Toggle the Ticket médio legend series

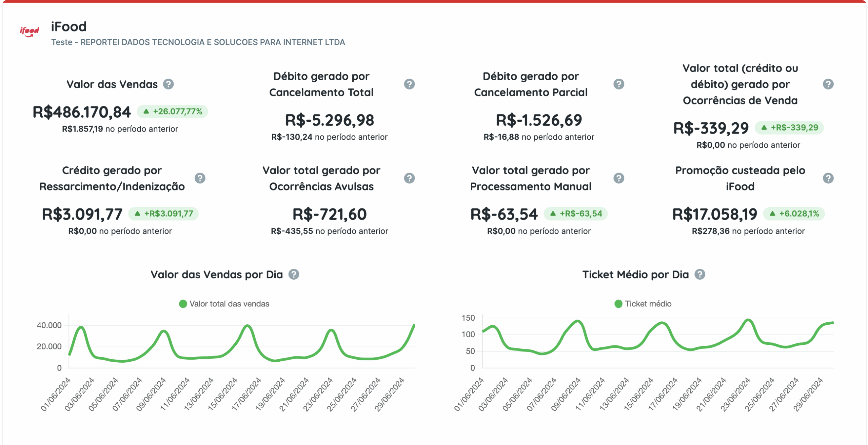[x=643, y=304]
